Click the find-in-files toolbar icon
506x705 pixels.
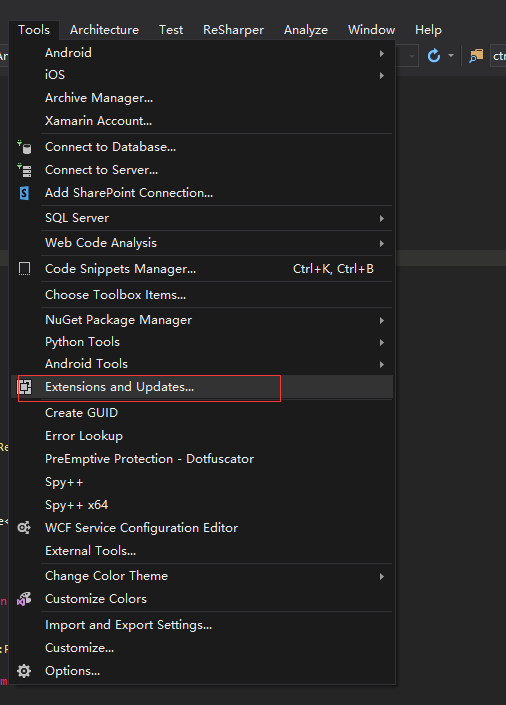(476, 56)
